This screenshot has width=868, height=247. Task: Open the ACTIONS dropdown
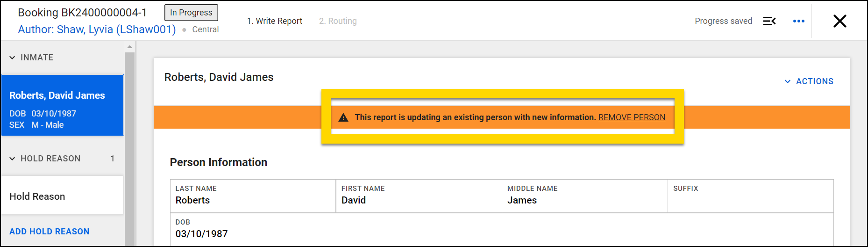[x=809, y=81]
